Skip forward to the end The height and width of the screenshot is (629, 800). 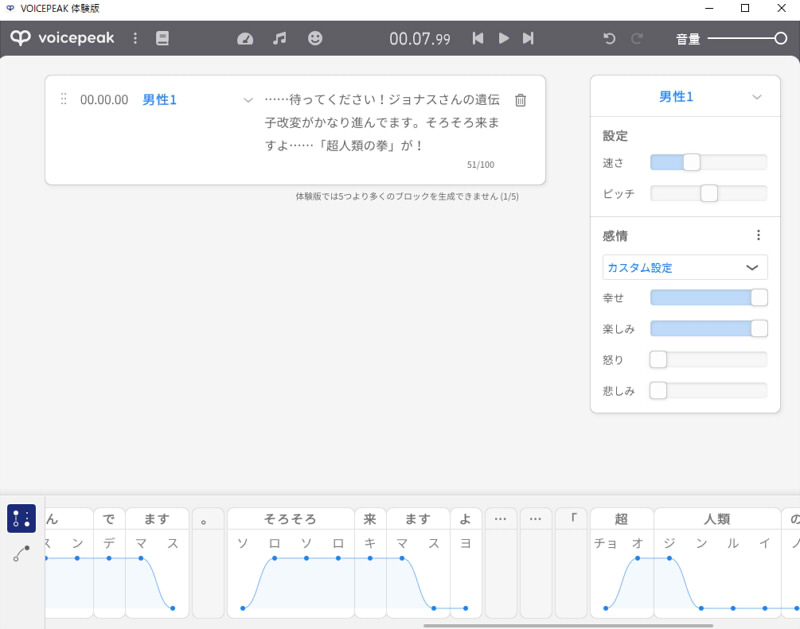click(x=528, y=38)
